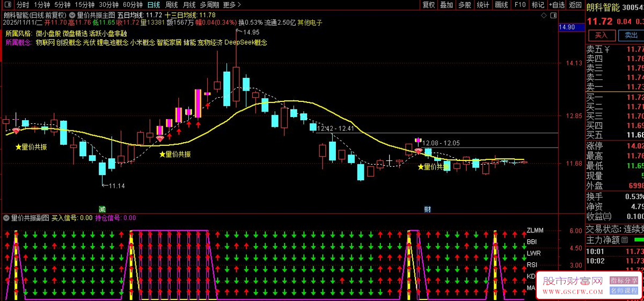Image resolution: width=644 pixels, height=301 pixels.
Task: Open sub-chart 量价共振副图 dropdown arrow
Action: click(x=6, y=218)
